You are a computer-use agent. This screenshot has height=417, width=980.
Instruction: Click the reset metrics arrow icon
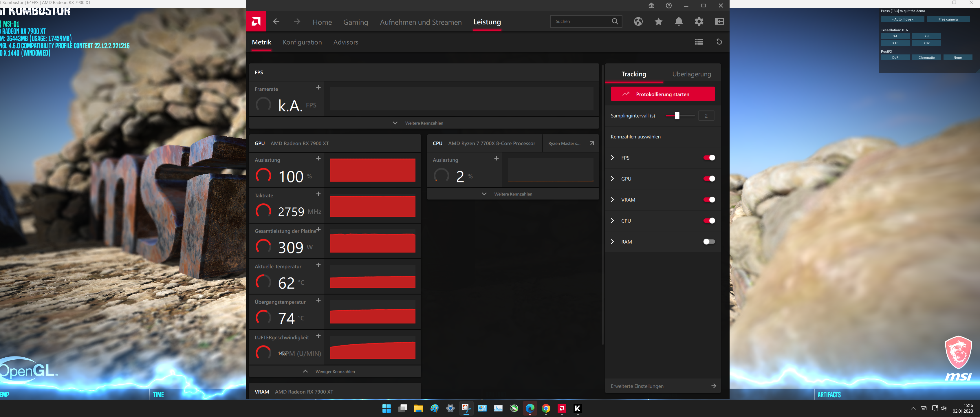pyautogui.click(x=719, y=42)
